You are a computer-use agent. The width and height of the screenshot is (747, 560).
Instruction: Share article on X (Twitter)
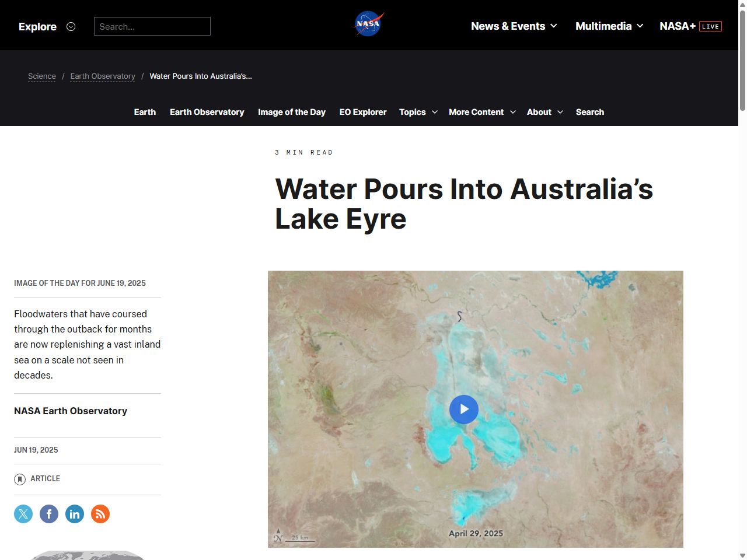(x=23, y=514)
